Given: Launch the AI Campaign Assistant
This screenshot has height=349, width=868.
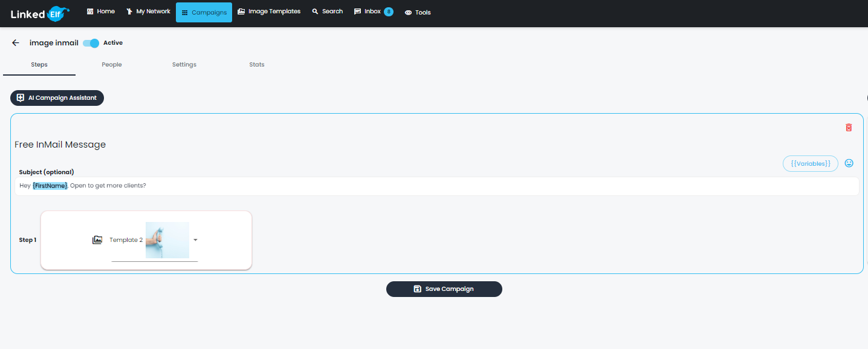Looking at the screenshot, I should point(57,98).
